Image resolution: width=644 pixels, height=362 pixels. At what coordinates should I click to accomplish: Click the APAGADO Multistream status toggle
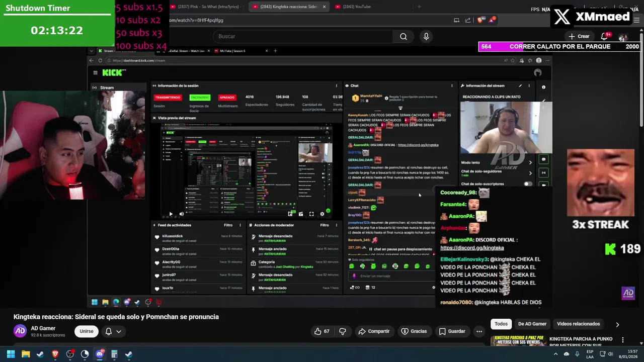coord(227,97)
